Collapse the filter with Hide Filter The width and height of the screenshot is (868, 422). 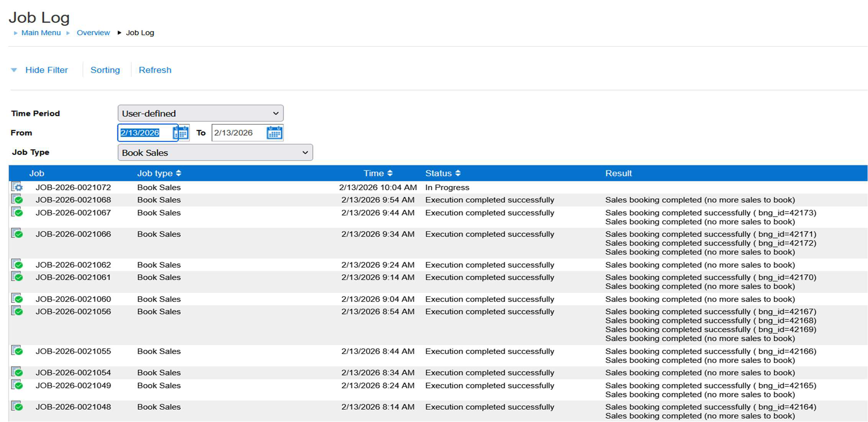[46, 70]
